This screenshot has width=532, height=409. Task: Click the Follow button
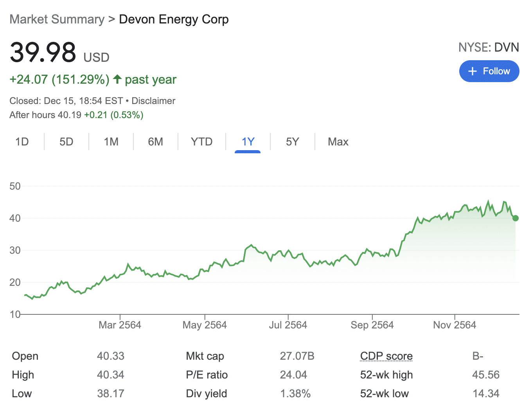(x=489, y=71)
